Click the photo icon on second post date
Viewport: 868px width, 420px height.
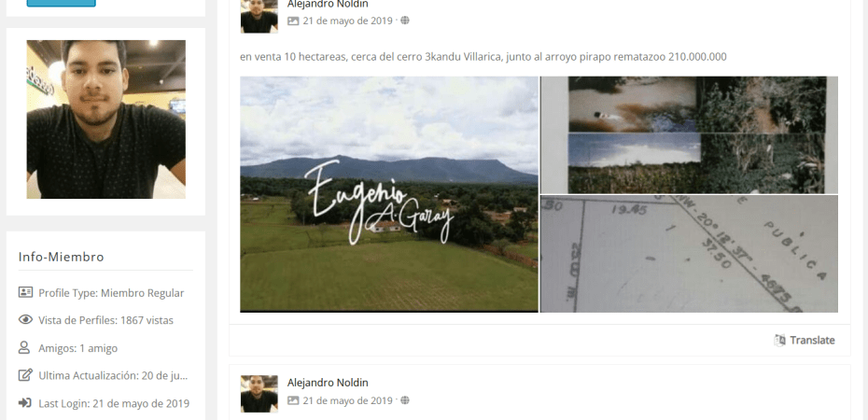tap(293, 400)
